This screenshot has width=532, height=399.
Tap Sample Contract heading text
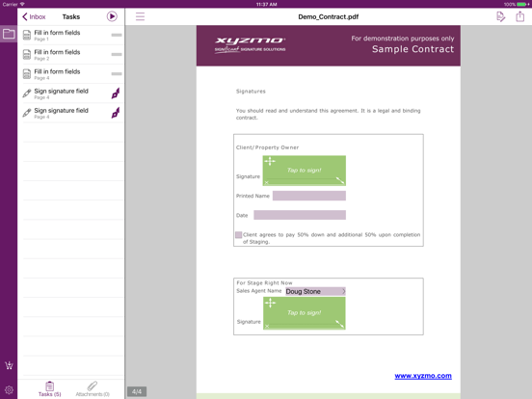pyautogui.click(x=412, y=49)
